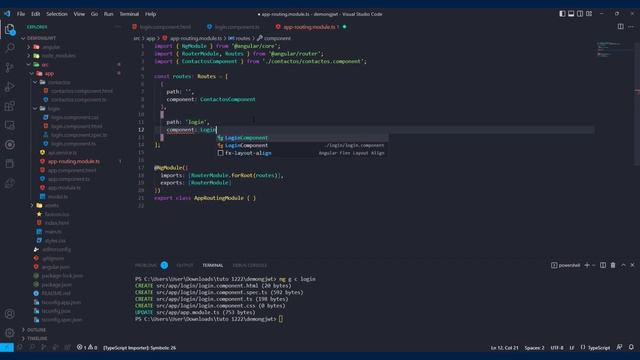
Task: Open the Run and Debug view
Action: coord(10,87)
